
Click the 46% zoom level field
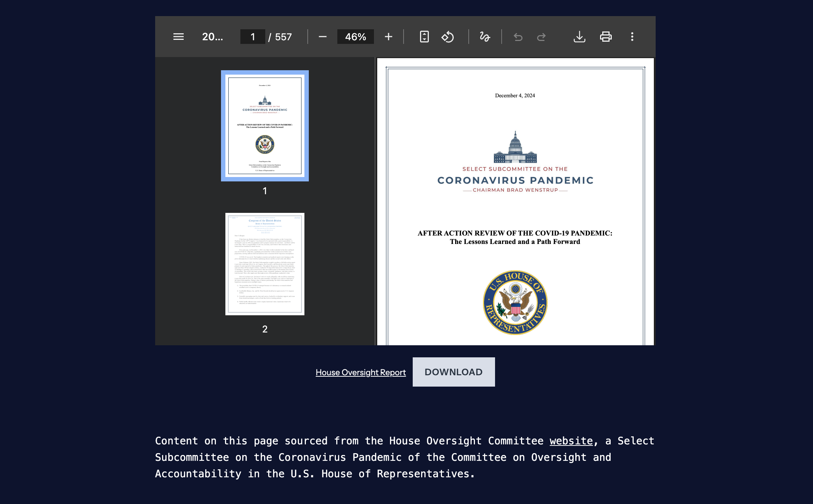355,37
